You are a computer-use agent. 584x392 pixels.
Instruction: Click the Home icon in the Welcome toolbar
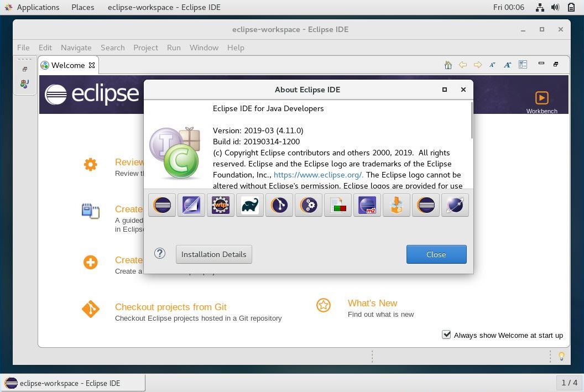tap(447, 65)
